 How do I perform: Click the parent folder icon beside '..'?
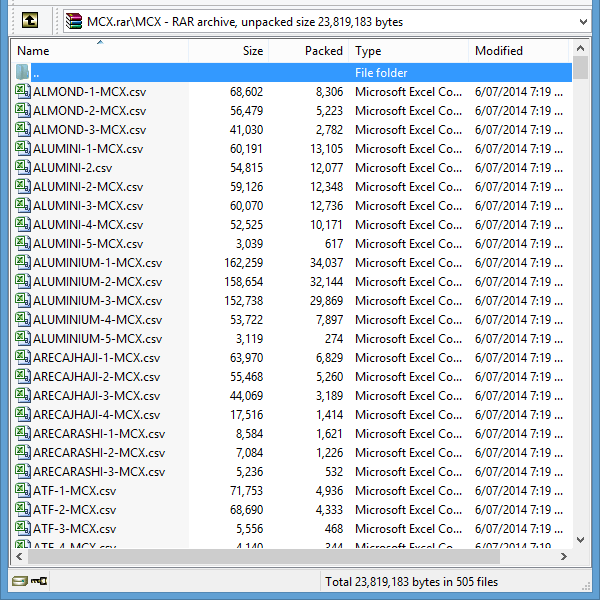click(x=22, y=72)
